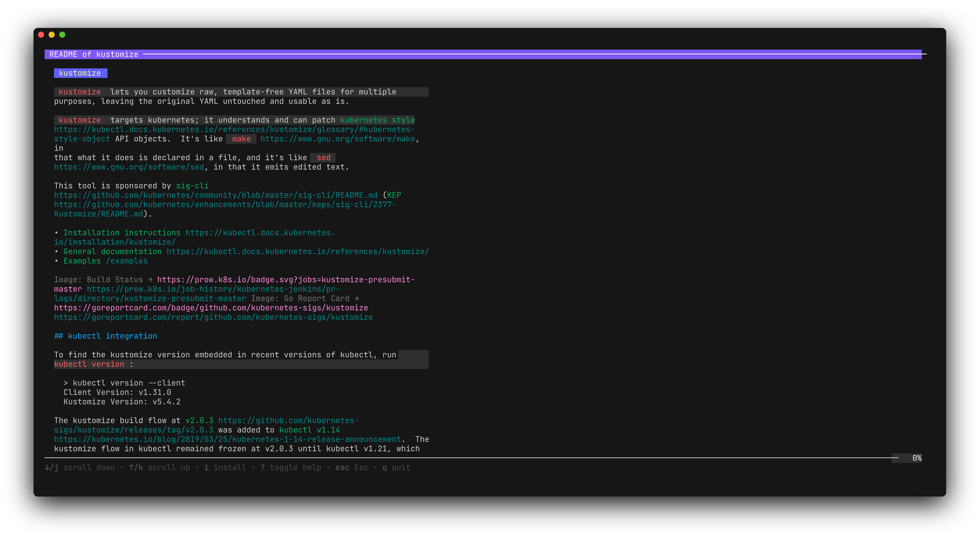Click the 'i install' help hint
Screen dimensions: 980x536
tap(225, 468)
